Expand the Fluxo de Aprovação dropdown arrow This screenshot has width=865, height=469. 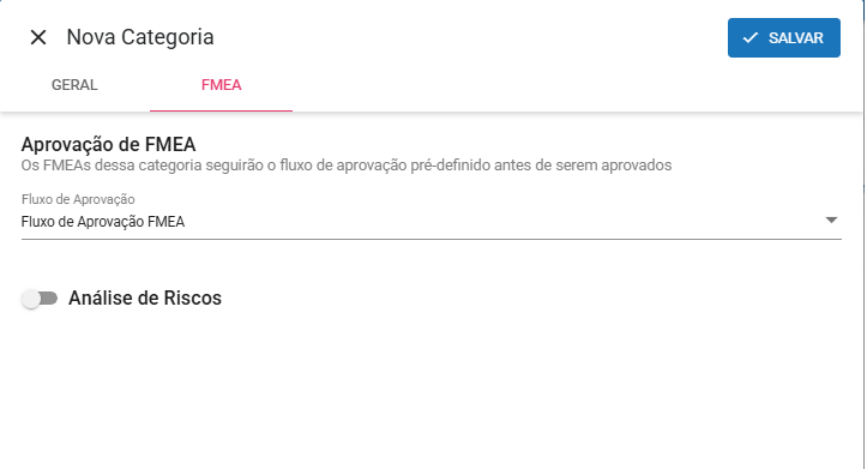click(x=831, y=221)
